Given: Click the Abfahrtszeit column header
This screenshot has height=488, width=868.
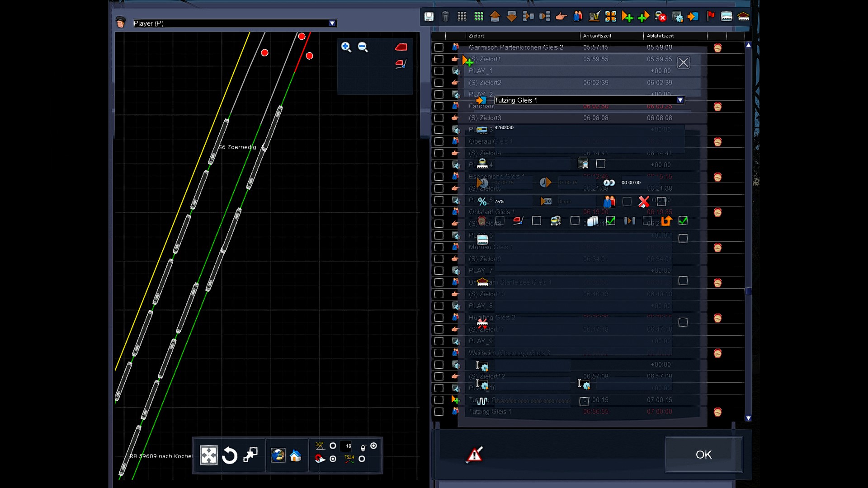Looking at the screenshot, I should [x=660, y=36].
